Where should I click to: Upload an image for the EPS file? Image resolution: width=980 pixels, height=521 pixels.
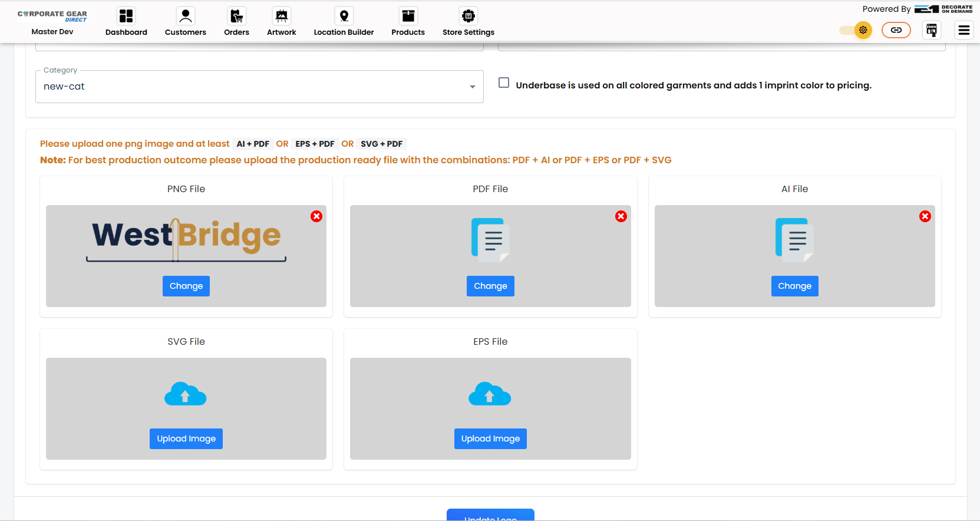(x=490, y=438)
